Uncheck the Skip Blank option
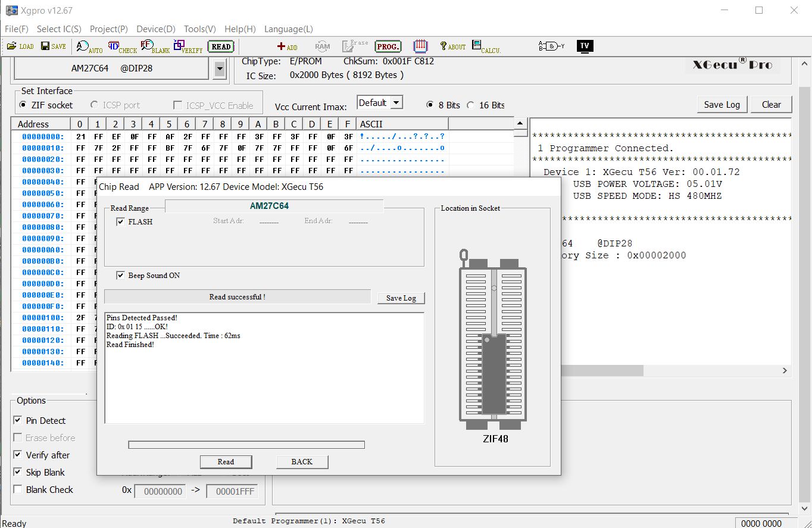The height and width of the screenshot is (528, 812). tap(18, 472)
